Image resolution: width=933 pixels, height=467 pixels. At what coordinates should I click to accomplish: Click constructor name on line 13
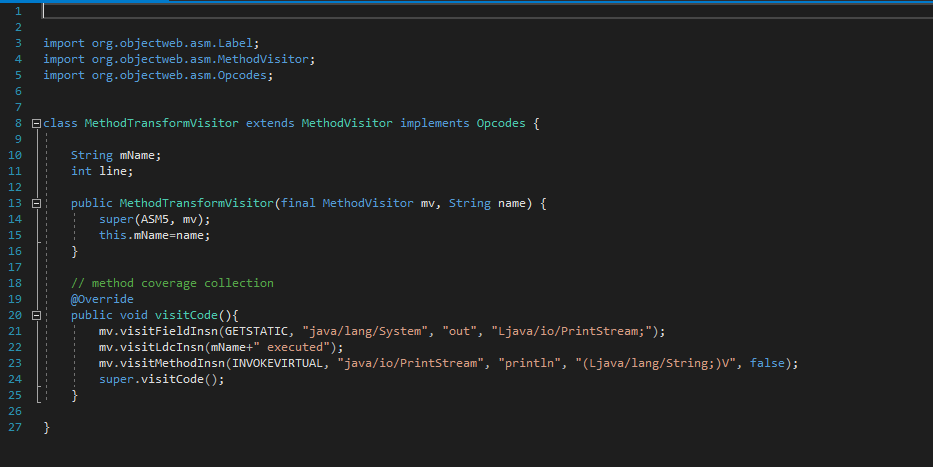pos(196,203)
